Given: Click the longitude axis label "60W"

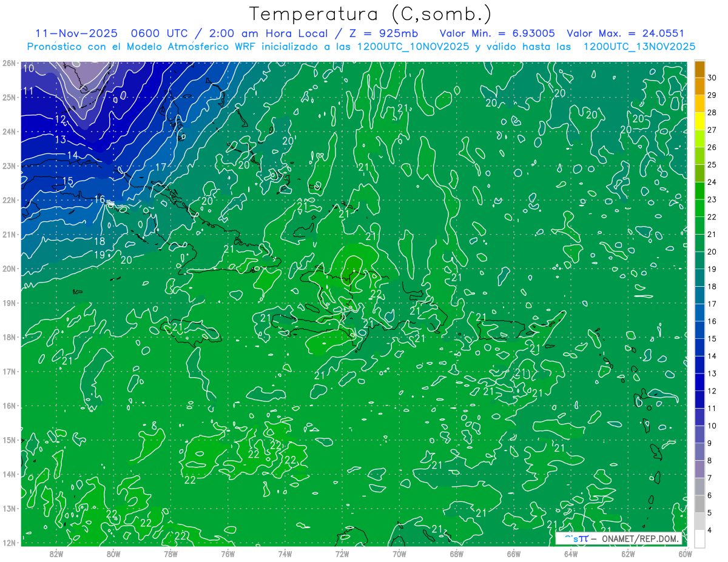Looking at the screenshot, I should (685, 554).
